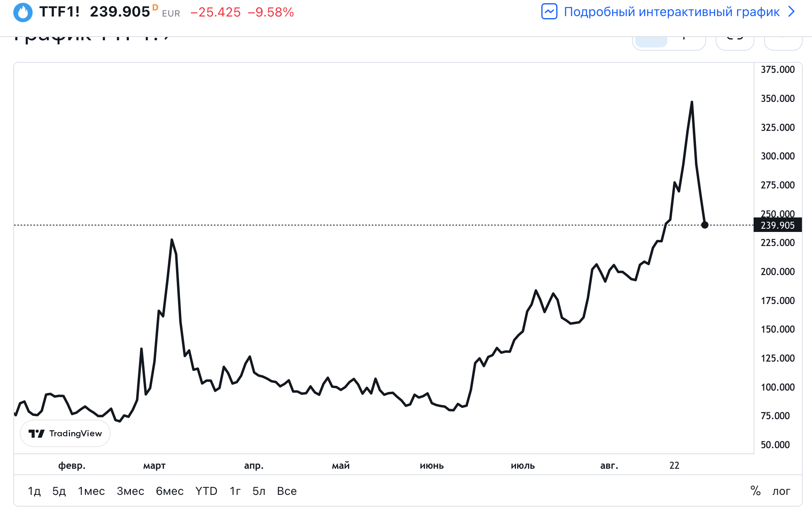The image size is (812, 513).
Task: Switch chart to YTD range
Action: pyautogui.click(x=206, y=491)
